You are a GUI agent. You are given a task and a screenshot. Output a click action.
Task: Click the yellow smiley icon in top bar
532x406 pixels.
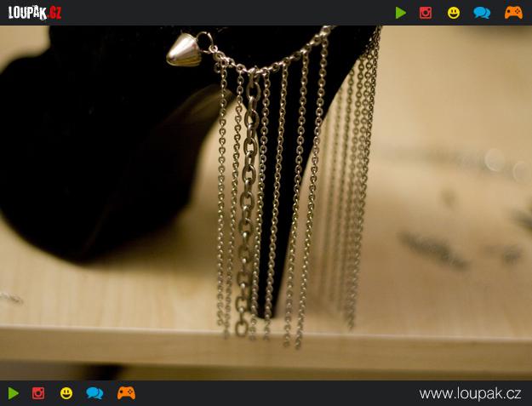(x=454, y=13)
